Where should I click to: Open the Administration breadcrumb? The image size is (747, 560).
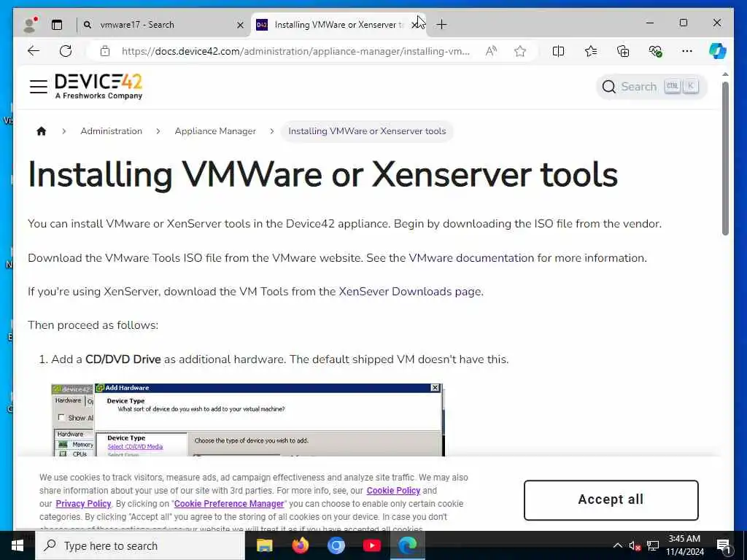(111, 131)
